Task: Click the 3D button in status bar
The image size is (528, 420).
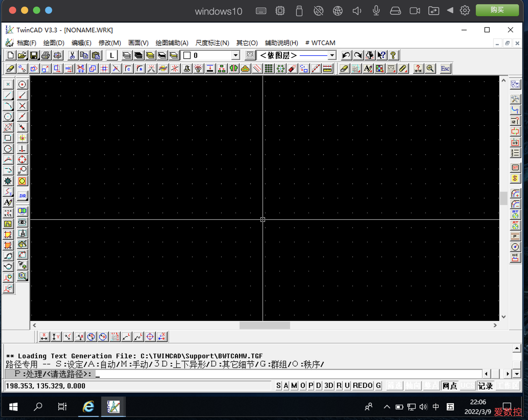Action: [329, 386]
